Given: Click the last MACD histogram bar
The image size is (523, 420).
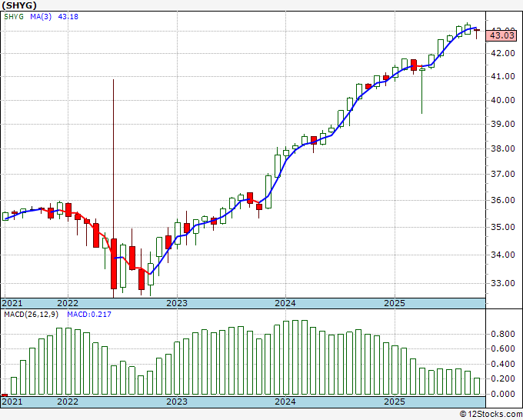Looking at the screenshot, I should (x=477, y=386).
